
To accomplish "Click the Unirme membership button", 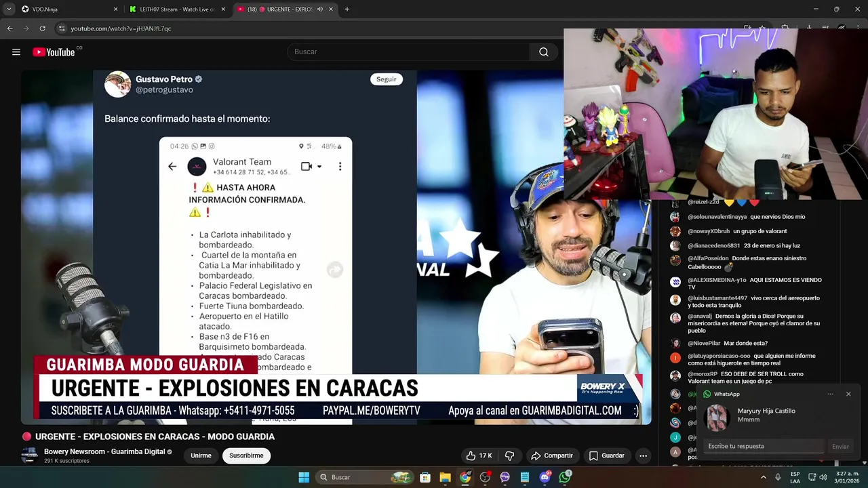I will (201, 455).
